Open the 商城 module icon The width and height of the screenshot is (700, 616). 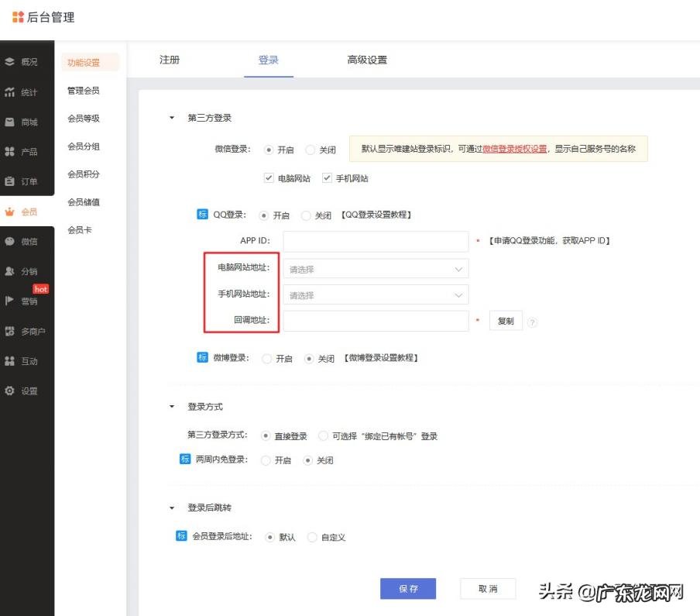coord(23,122)
